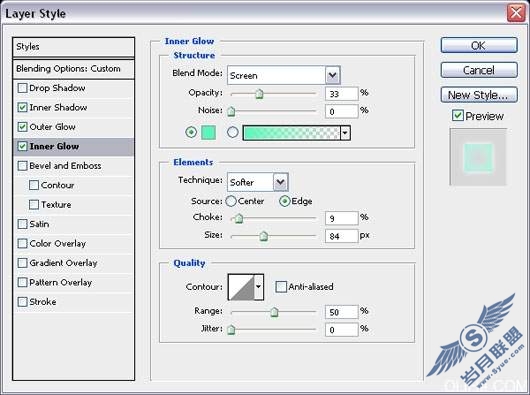530x395 pixels.
Task: Enable the Pattern Overlay checkbox
Action: tap(22, 282)
